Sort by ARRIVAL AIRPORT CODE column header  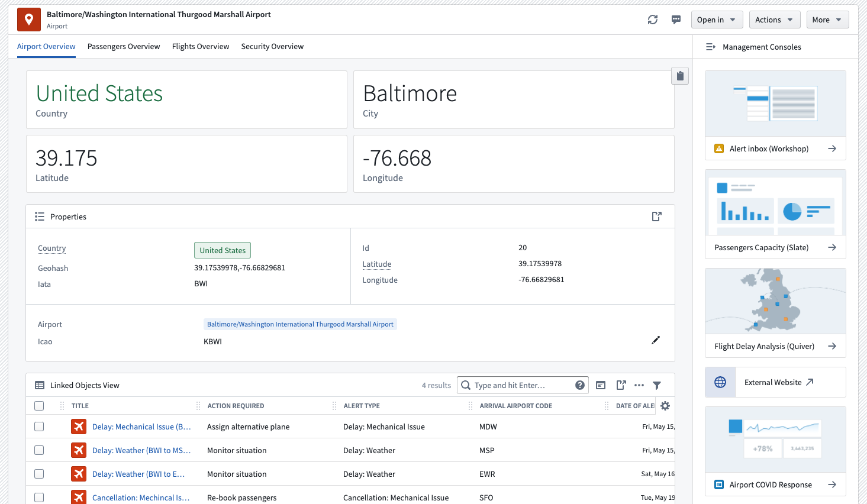pyautogui.click(x=515, y=406)
